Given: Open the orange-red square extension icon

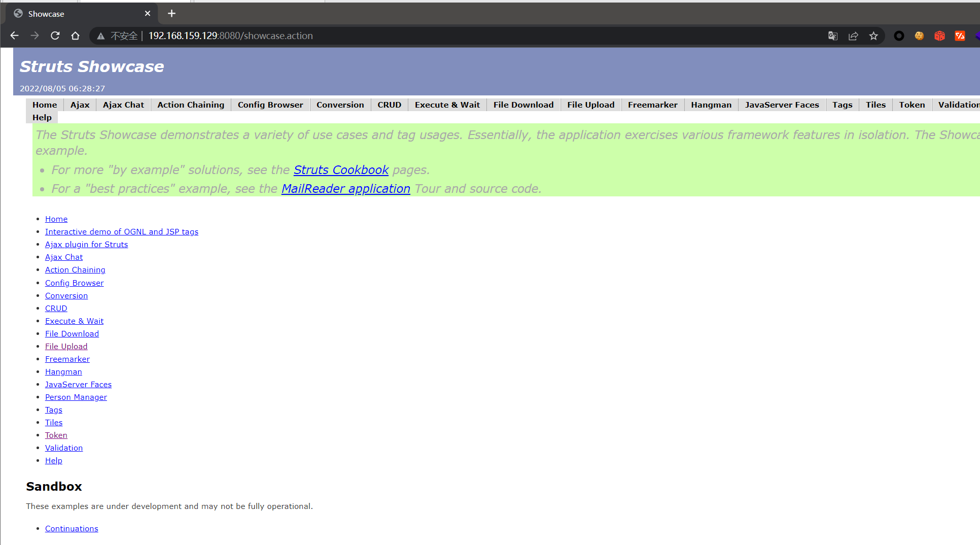Looking at the screenshot, I should (x=960, y=36).
